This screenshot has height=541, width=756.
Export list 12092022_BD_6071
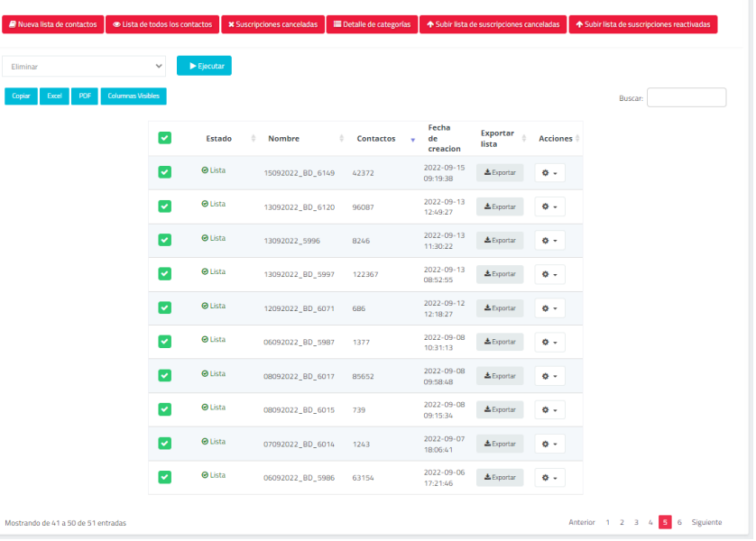coord(500,308)
